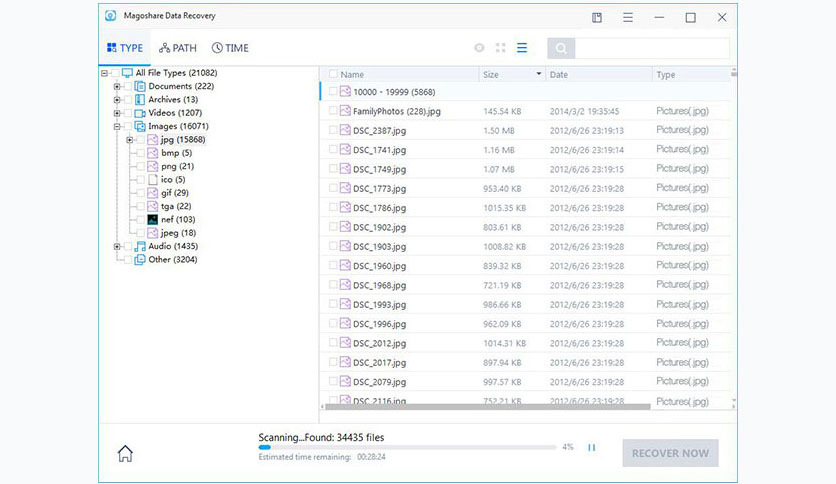Click the search magnifier button

(x=561, y=49)
